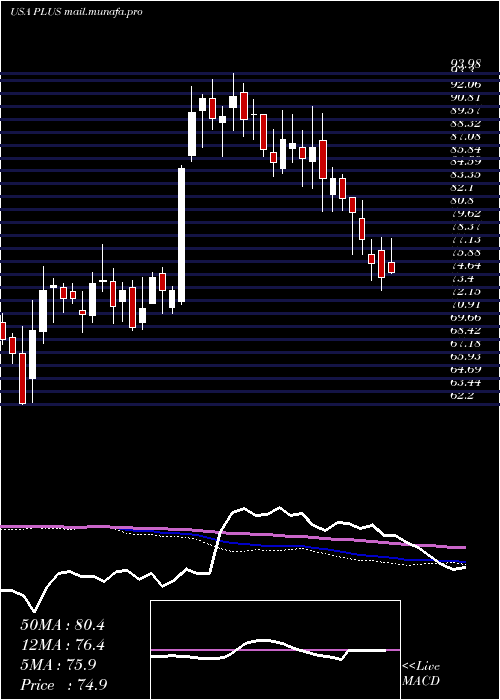
Task: Click the 79.62 price axis label
Action: click(x=465, y=213)
